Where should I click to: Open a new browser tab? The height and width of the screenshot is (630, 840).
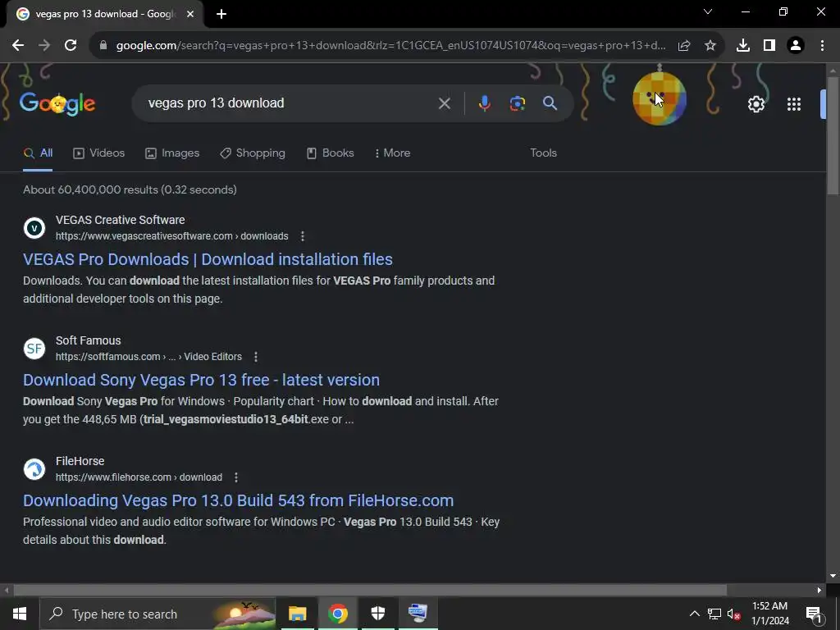click(x=221, y=15)
